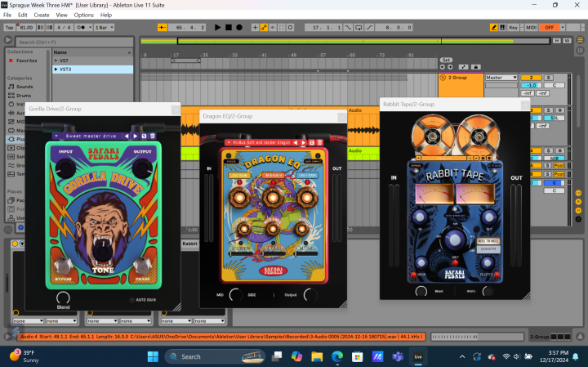This screenshot has width=588, height=367.
Task: Open Microsoft Edge from the taskbar
Action: (337, 356)
